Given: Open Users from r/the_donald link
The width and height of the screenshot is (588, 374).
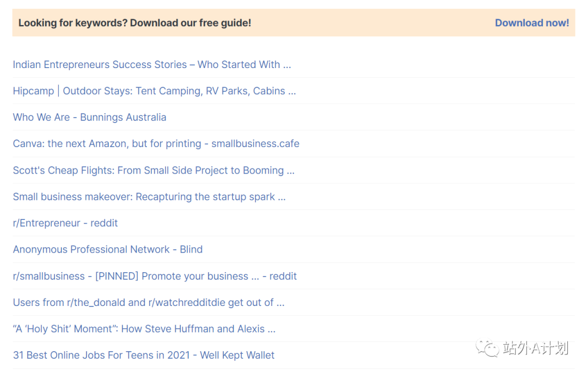Looking at the screenshot, I should pos(148,303).
